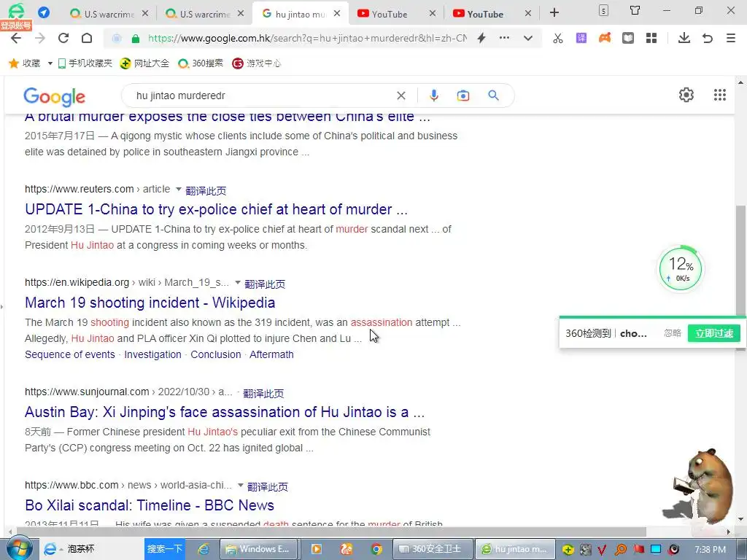Click the lightning speed mode icon
Screen dimensions: 747x560
point(481,38)
